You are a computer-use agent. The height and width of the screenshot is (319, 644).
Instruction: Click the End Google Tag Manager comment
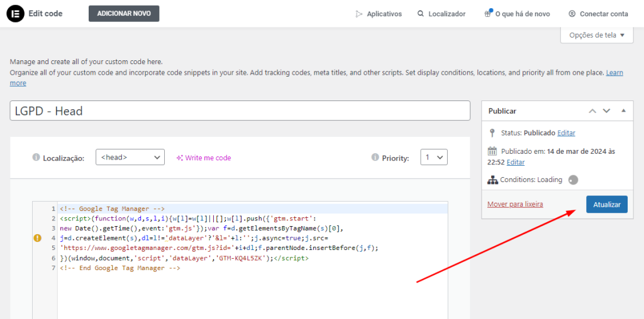pyautogui.click(x=120, y=268)
